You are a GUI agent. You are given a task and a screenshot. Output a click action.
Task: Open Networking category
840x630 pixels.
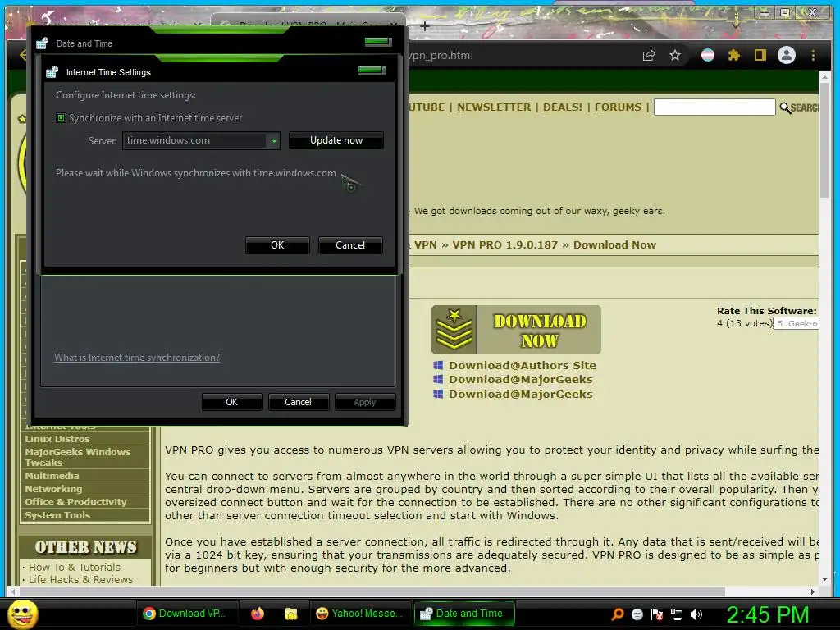(x=53, y=489)
